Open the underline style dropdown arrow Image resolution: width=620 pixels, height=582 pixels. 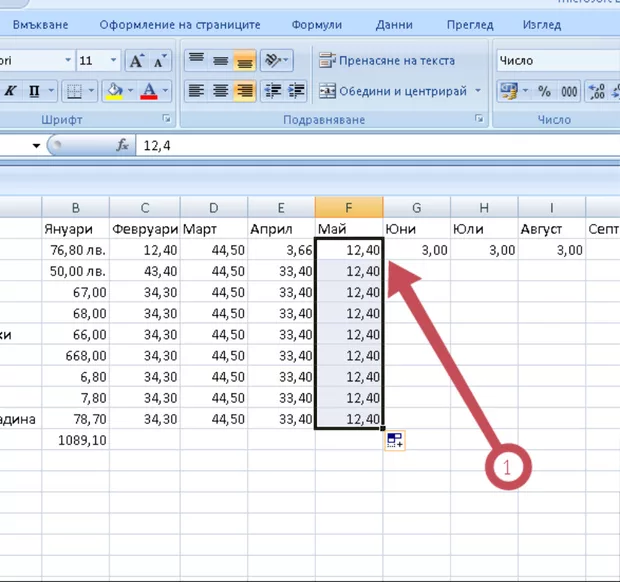pyautogui.click(x=51, y=91)
